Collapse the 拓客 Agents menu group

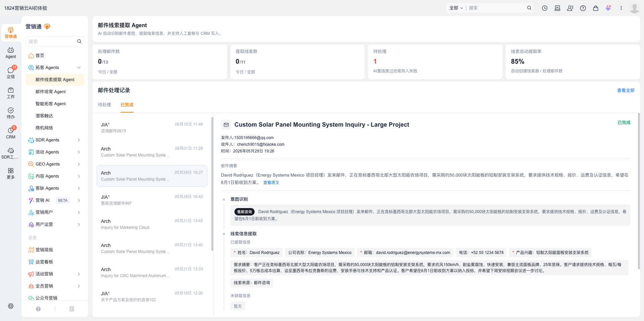(79, 68)
